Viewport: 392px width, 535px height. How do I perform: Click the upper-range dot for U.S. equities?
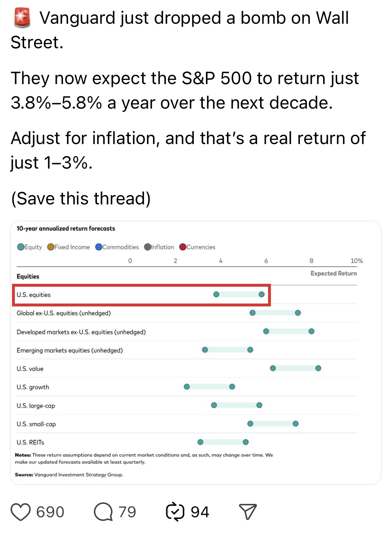(262, 294)
